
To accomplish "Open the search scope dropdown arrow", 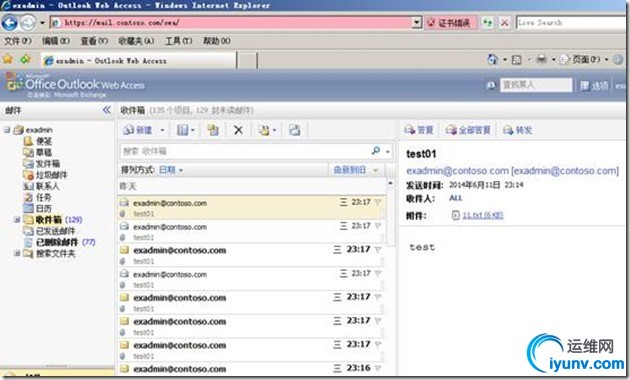I will point(387,151).
